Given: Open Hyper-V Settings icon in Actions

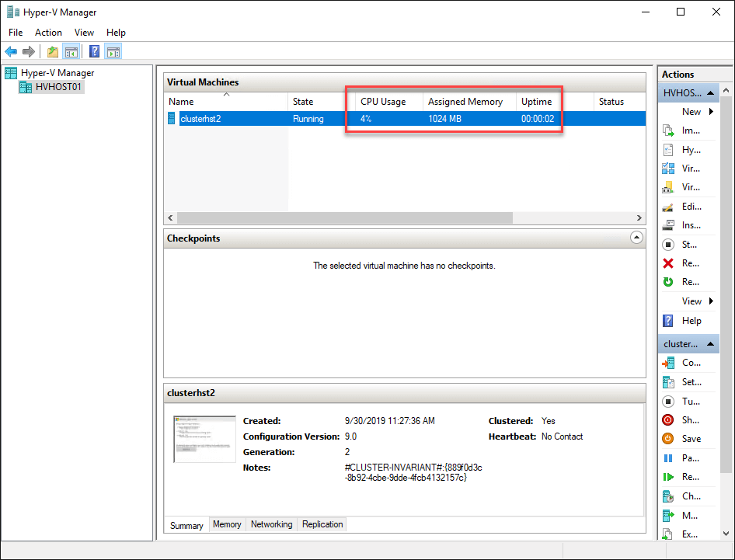Looking at the screenshot, I should [x=668, y=149].
